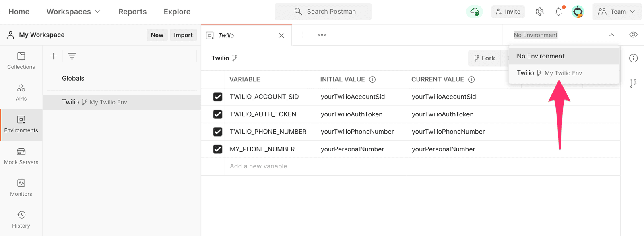The width and height of the screenshot is (644, 236).
Task: Open a new tab with plus icon
Action: [x=303, y=35]
